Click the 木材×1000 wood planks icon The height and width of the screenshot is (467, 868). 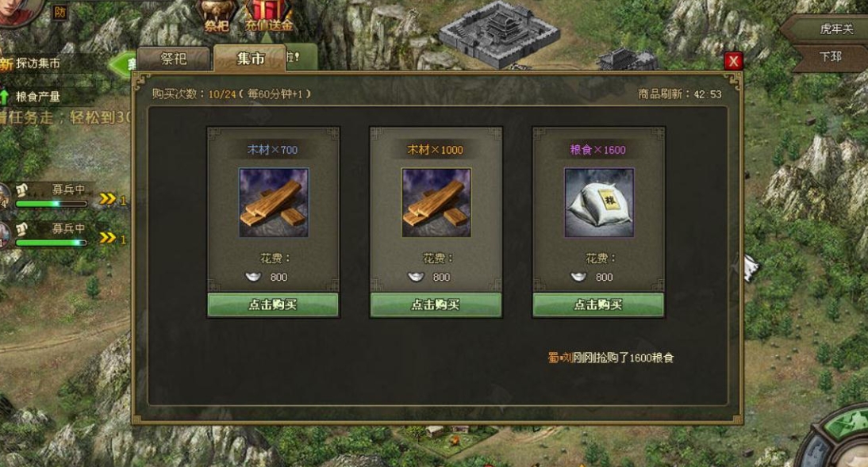pos(436,202)
